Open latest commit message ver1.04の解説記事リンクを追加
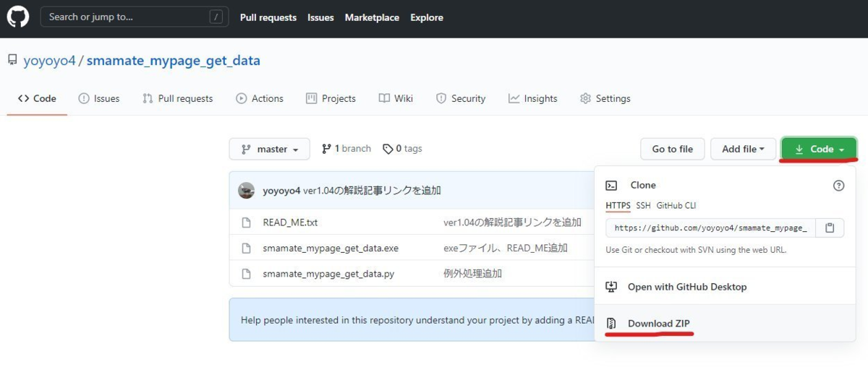The height and width of the screenshot is (367, 868). (373, 191)
